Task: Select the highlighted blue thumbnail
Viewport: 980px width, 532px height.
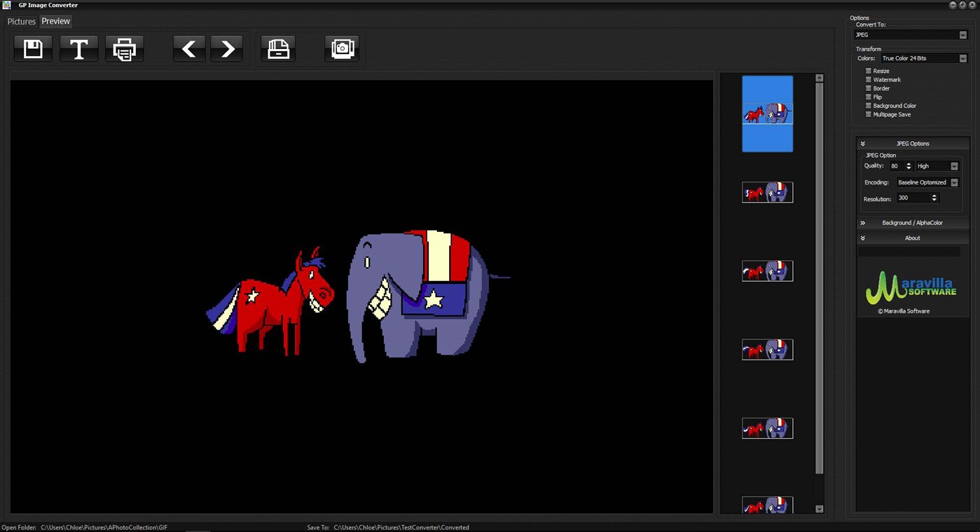Action: point(768,114)
